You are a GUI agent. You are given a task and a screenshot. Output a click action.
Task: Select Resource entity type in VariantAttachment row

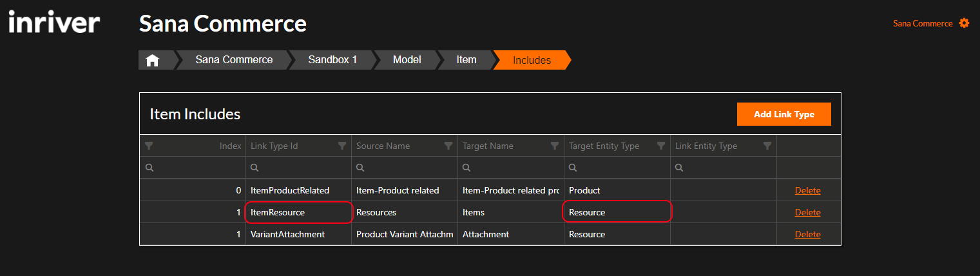click(617, 234)
